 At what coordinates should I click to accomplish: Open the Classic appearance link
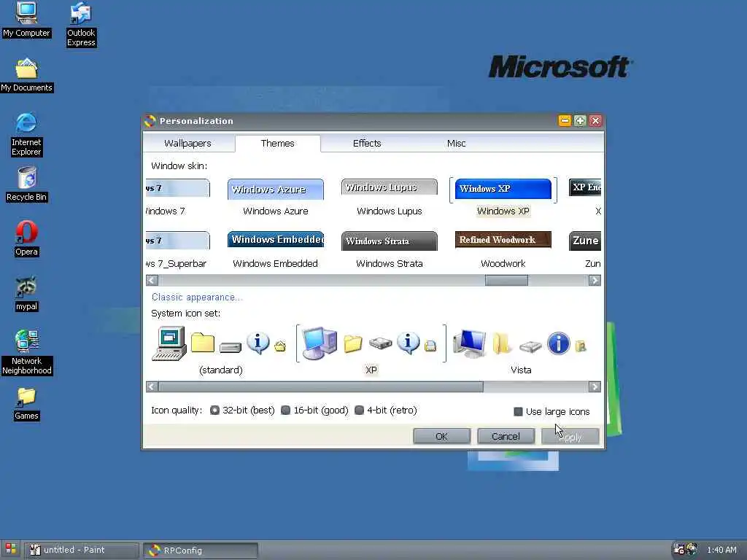[x=197, y=297]
